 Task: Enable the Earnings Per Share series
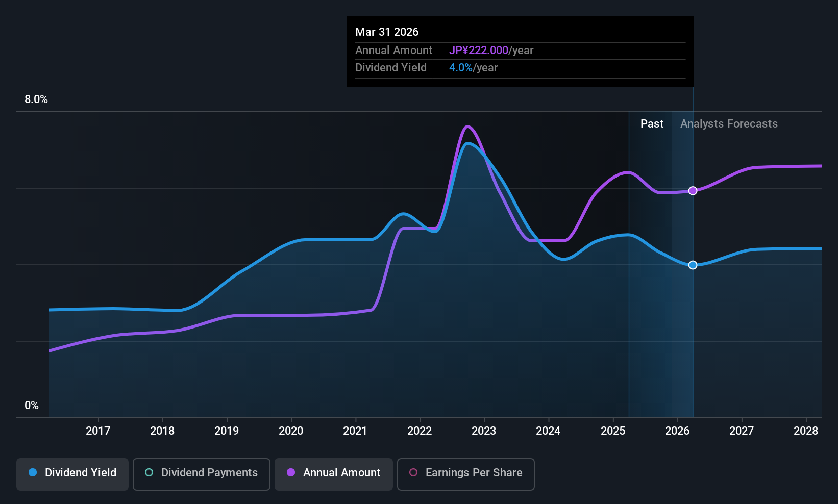tap(465, 473)
